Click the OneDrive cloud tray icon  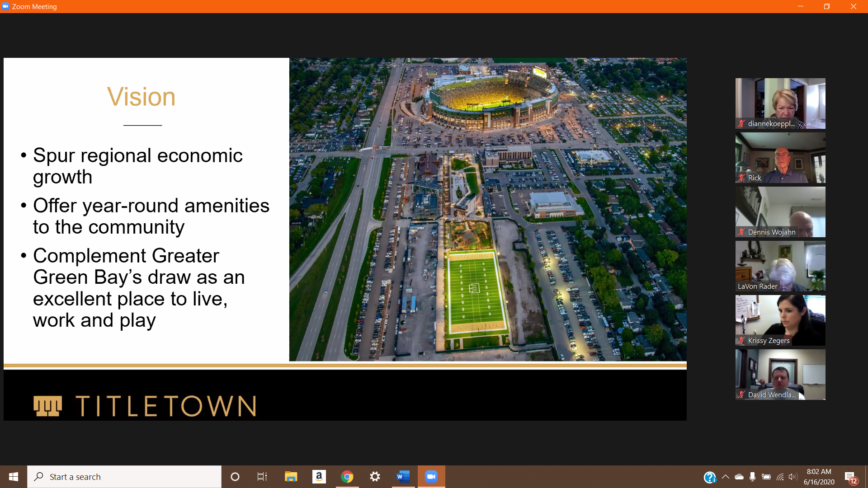(x=739, y=477)
